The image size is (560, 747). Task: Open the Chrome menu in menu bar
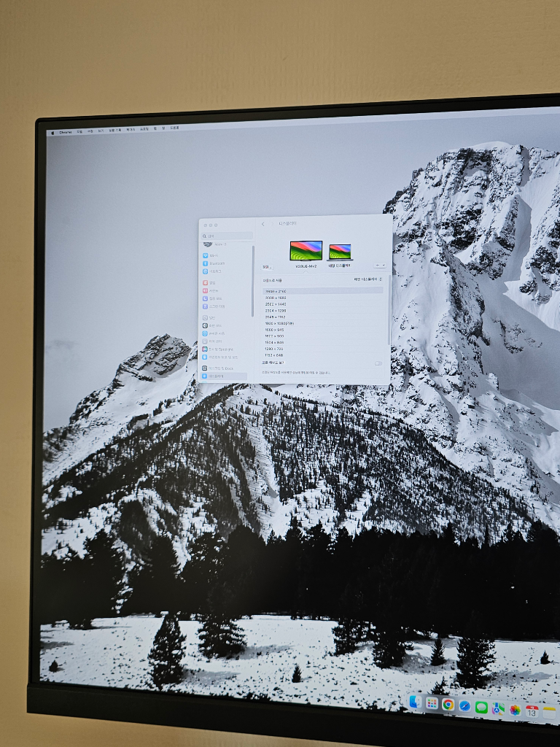[66, 132]
